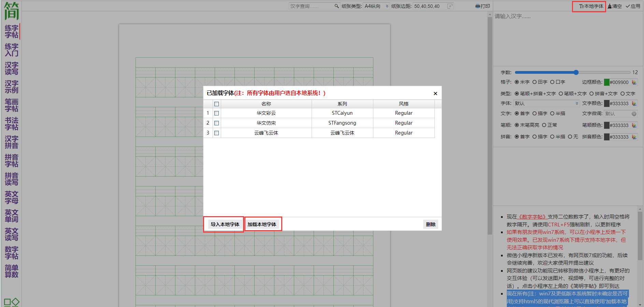Check the box for 华文彩云 font
Viewport: 644px width, 307px height.
click(216, 113)
